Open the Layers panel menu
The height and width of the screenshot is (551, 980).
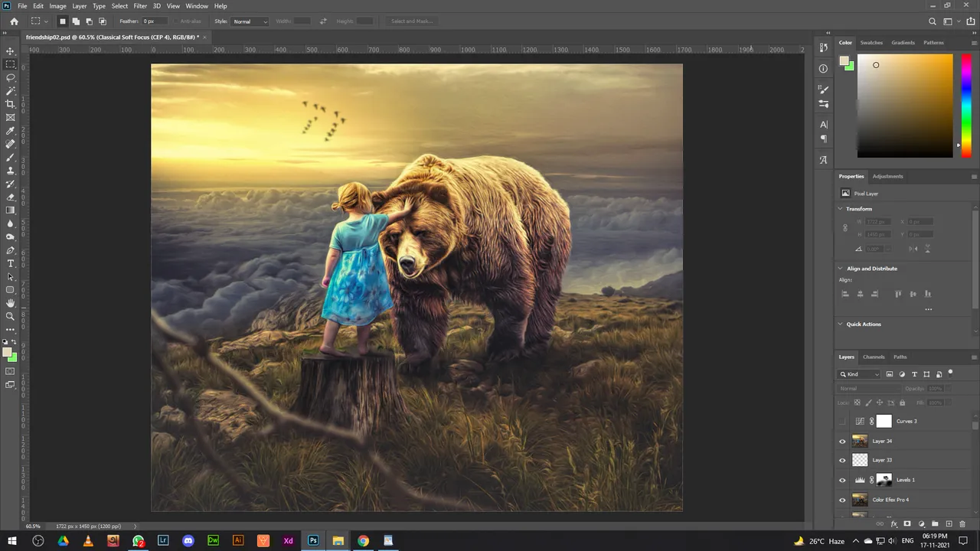click(974, 357)
